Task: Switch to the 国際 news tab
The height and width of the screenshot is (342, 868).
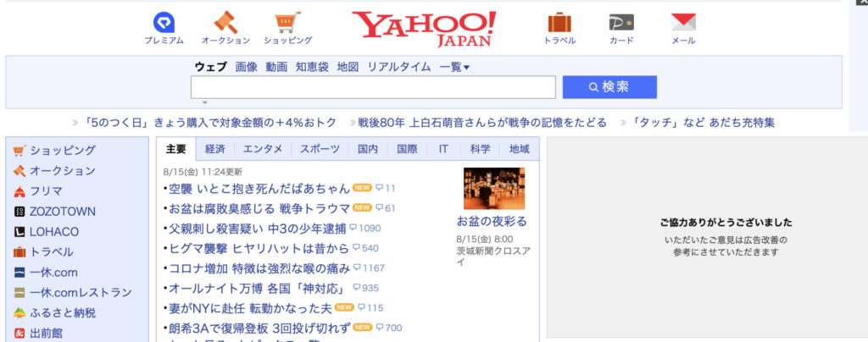Action: [408, 149]
